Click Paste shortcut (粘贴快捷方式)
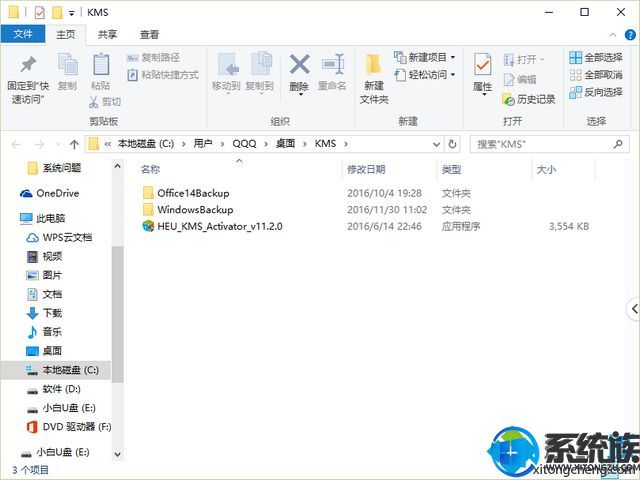 click(x=163, y=75)
